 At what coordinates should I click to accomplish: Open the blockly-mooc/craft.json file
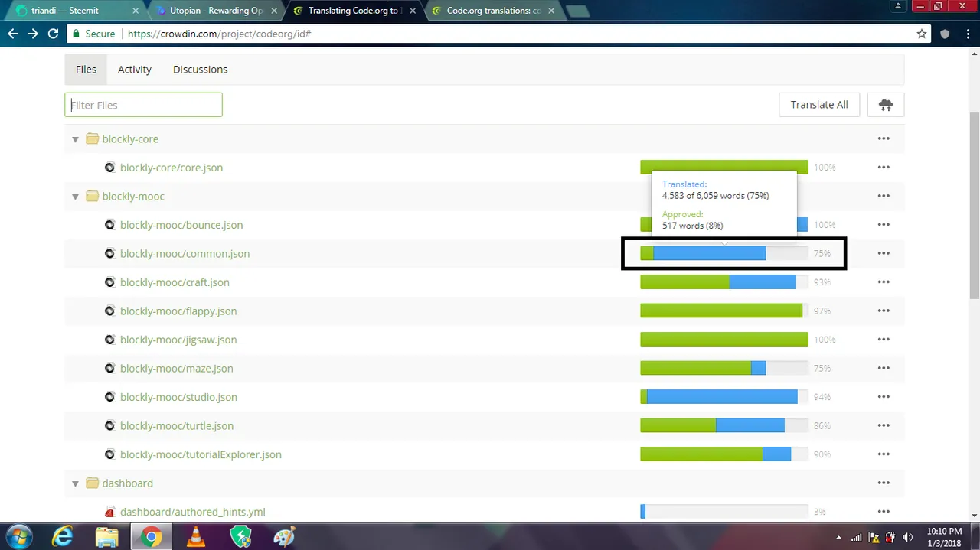[x=175, y=282]
